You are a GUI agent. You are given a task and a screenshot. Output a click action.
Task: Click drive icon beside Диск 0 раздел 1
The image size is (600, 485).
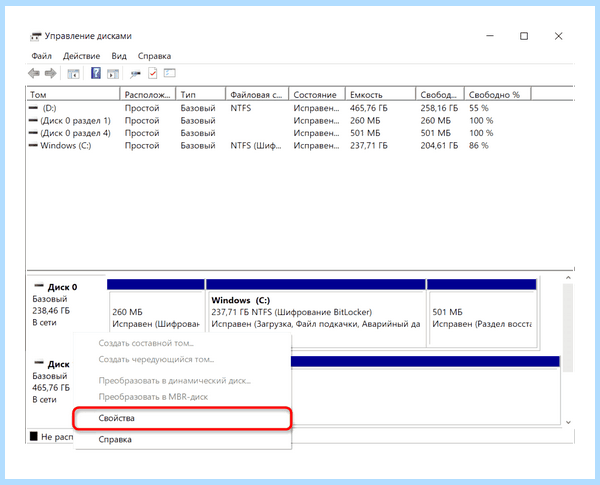click(x=33, y=121)
